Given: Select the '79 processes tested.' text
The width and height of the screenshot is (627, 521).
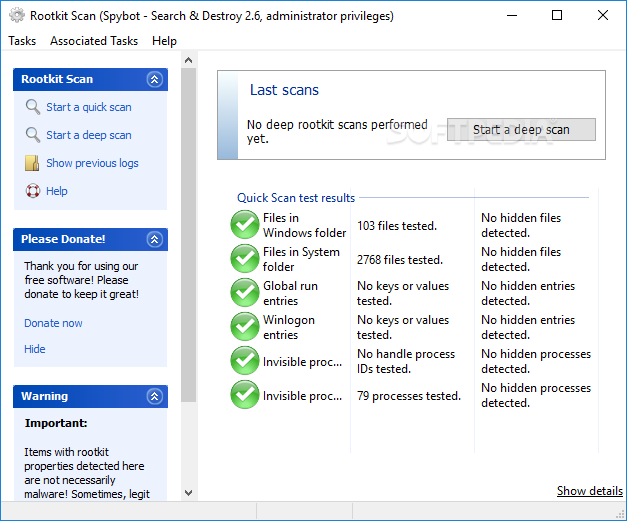Looking at the screenshot, I should pyautogui.click(x=409, y=396).
